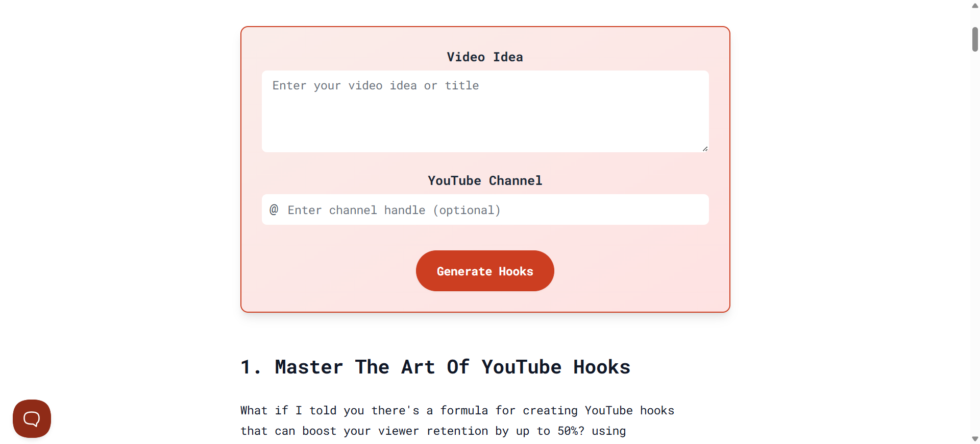Focus the channel handle input field
980x444 pixels.
485,209
